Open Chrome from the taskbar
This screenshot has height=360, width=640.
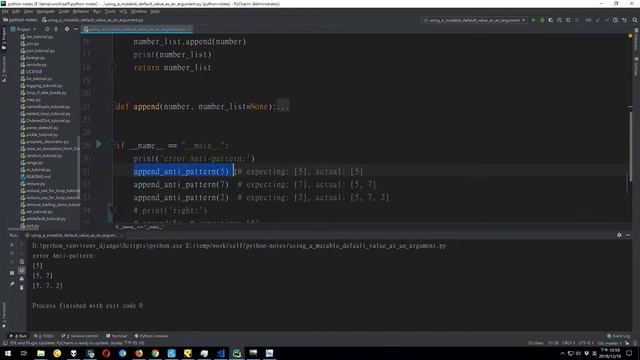[x=155, y=353]
